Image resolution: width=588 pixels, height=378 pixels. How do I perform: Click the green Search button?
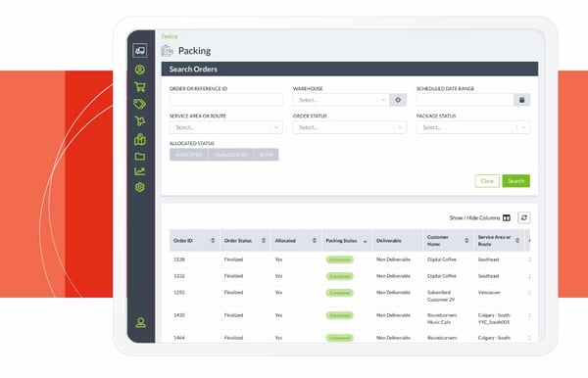tap(516, 181)
